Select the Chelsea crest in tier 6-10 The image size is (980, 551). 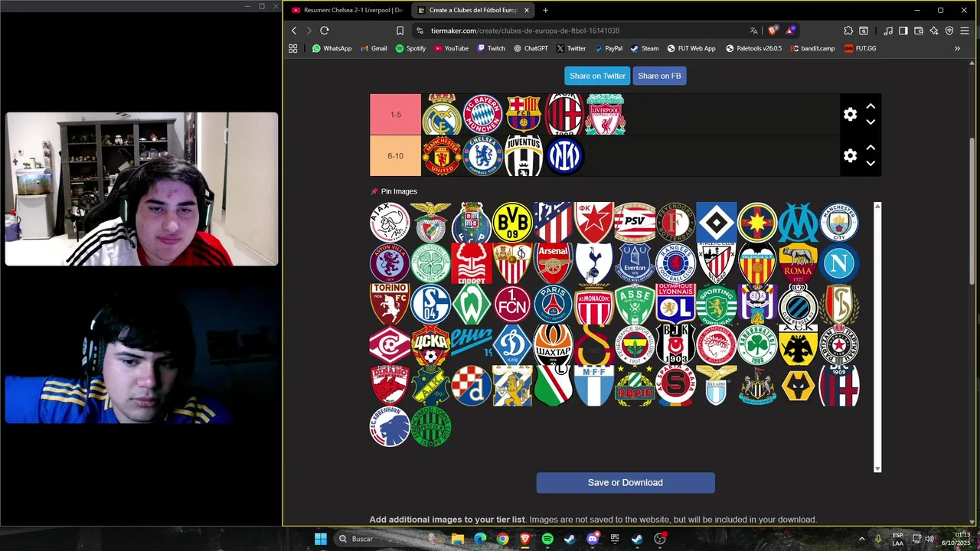(483, 155)
